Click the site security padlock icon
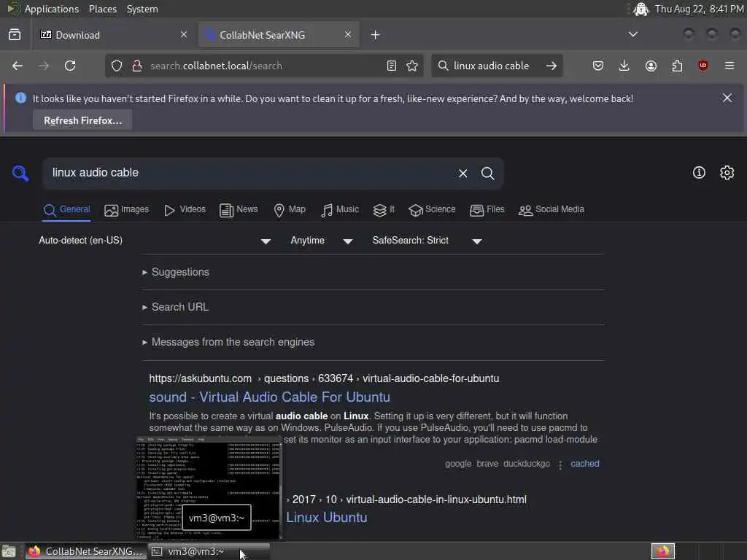Image resolution: width=747 pixels, height=560 pixels. click(x=137, y=66)
